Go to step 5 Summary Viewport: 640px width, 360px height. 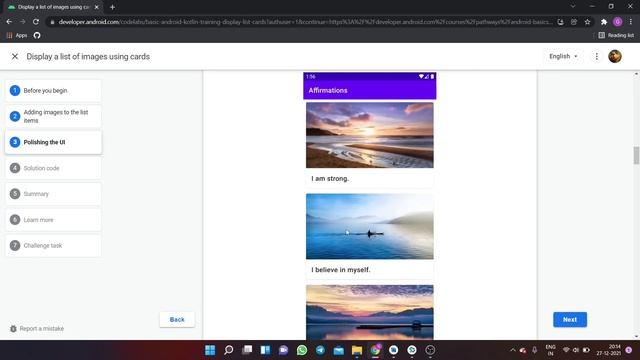coord(53,194)
